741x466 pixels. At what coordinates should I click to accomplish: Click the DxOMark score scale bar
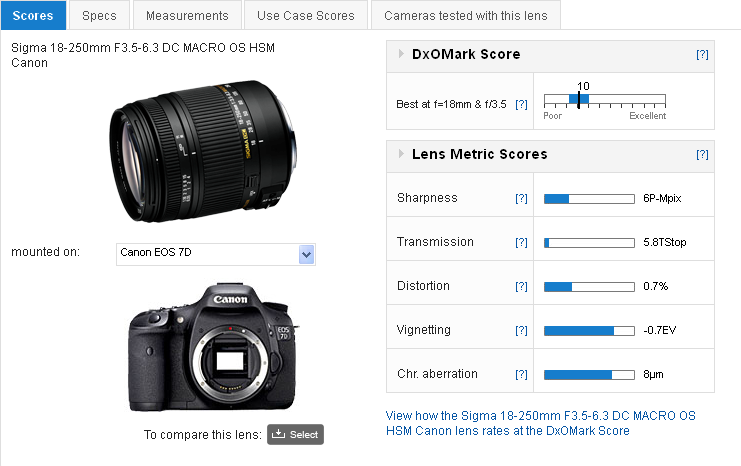pos(605,100)
